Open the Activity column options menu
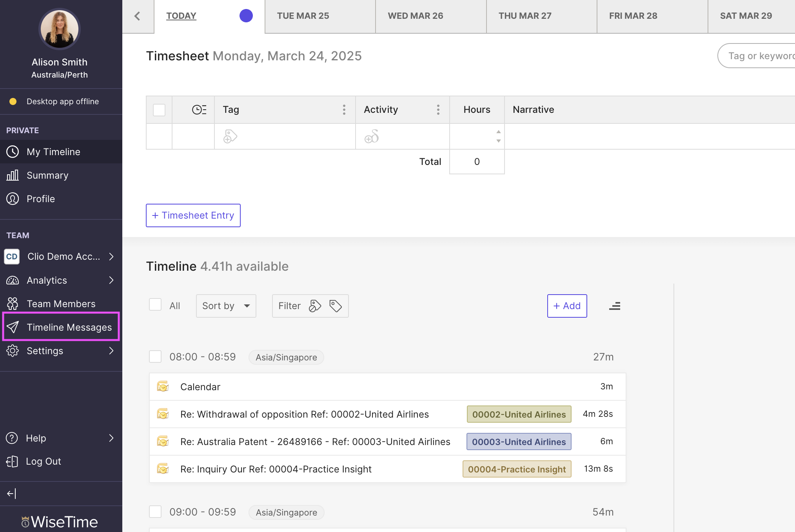The width and height of the screenshot is (795, 532). (x=438, y=110)
